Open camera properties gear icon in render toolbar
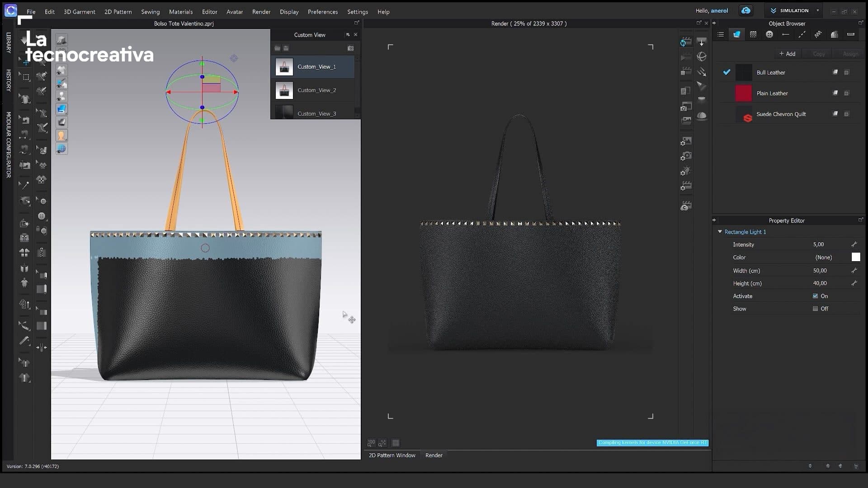Image resolution: width=868 pixels, height=488 pixels. pos(686,156)
